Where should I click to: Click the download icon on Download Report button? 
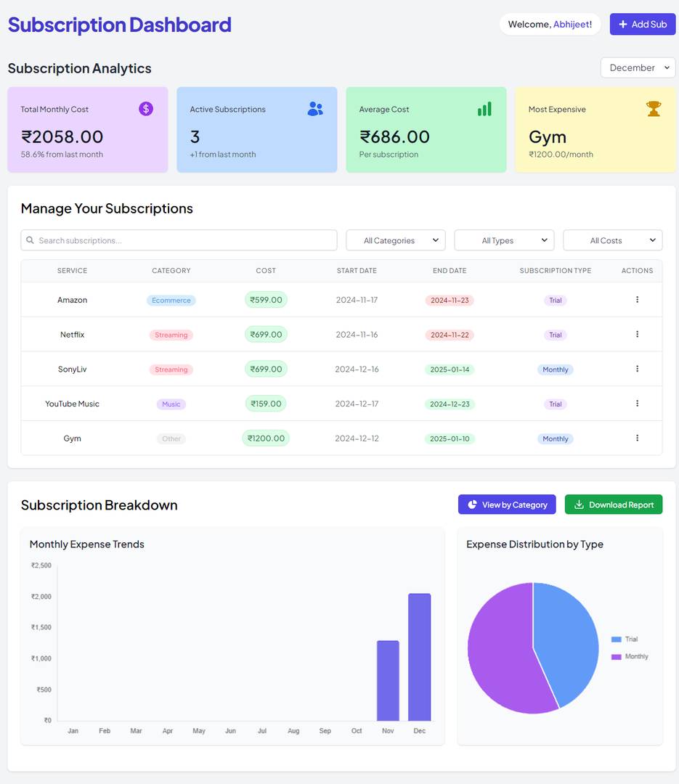(579, 504)
